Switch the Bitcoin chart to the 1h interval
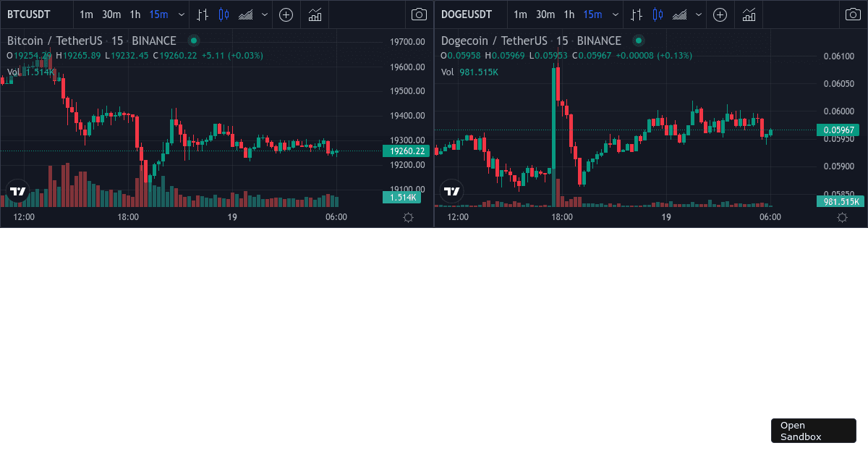This screenshot has height=456, width=868. [x=135, y=14]
